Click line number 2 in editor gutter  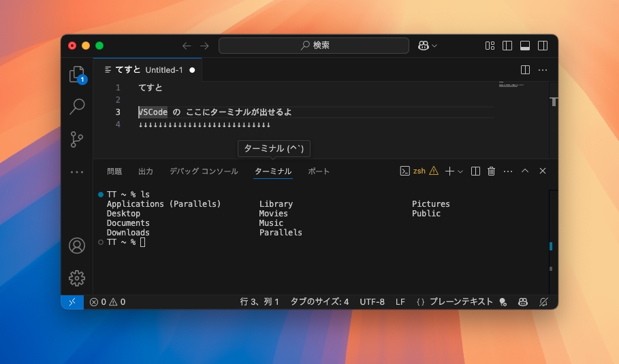[x=118, y=100]
